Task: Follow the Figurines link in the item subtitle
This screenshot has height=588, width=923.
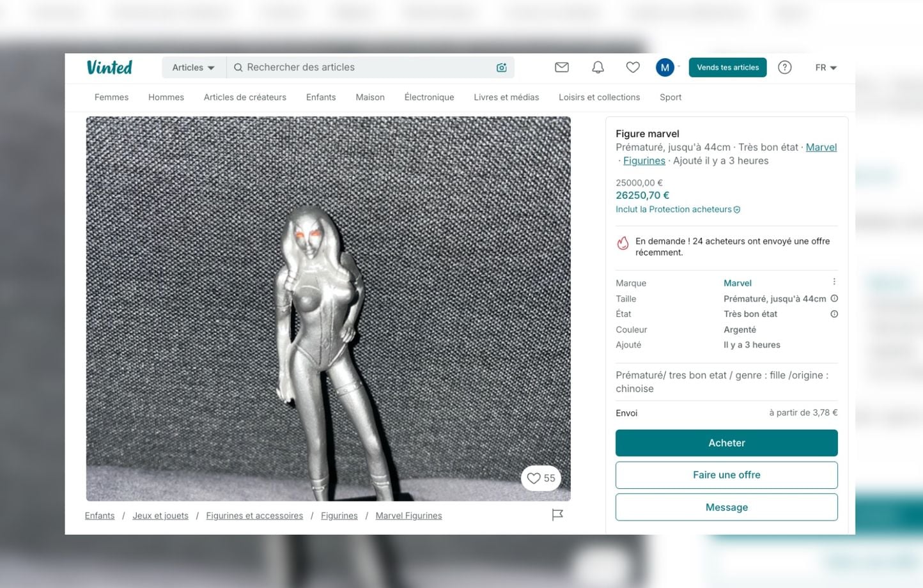Action: click(x=644, y=161)
